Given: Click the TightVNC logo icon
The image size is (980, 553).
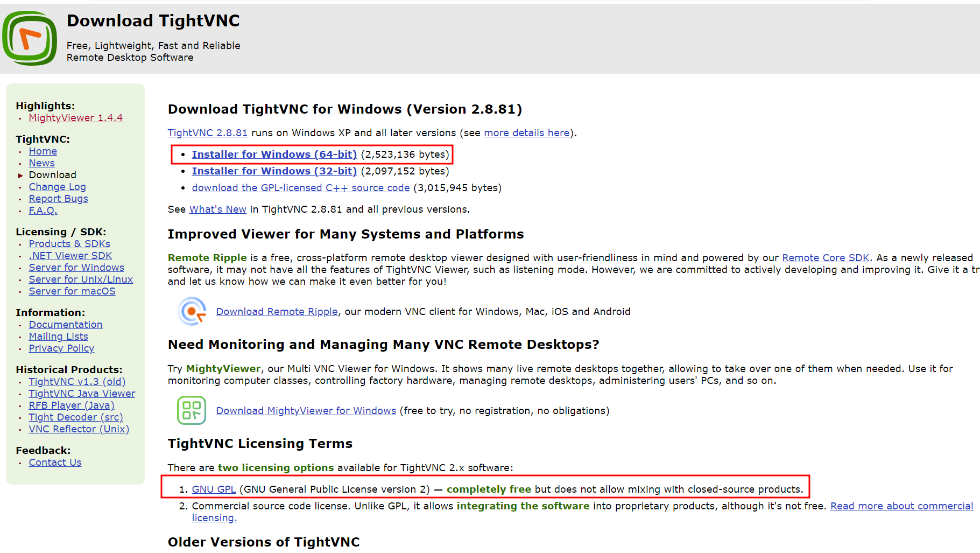Looking at the screenshot, I should [30, 38].
